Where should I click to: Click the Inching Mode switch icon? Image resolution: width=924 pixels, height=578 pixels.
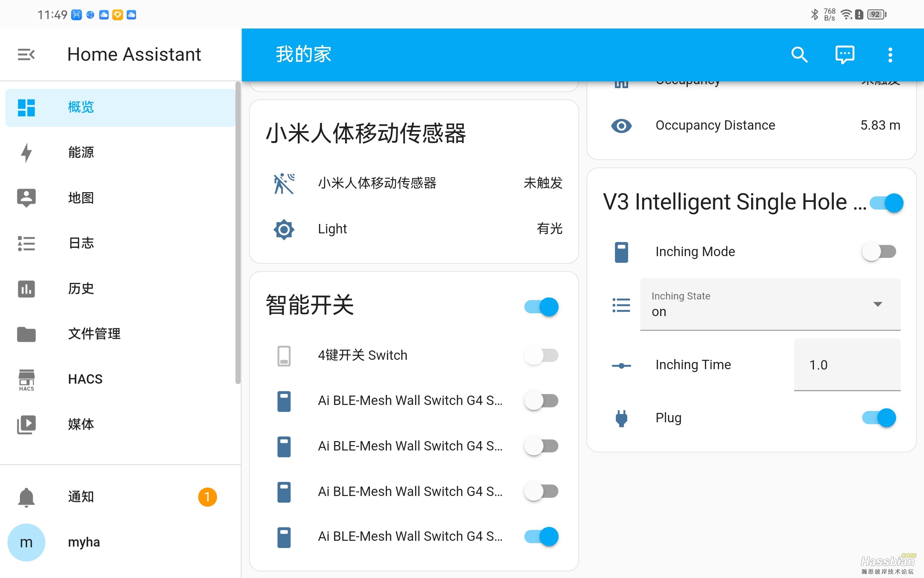pos(621,252)
